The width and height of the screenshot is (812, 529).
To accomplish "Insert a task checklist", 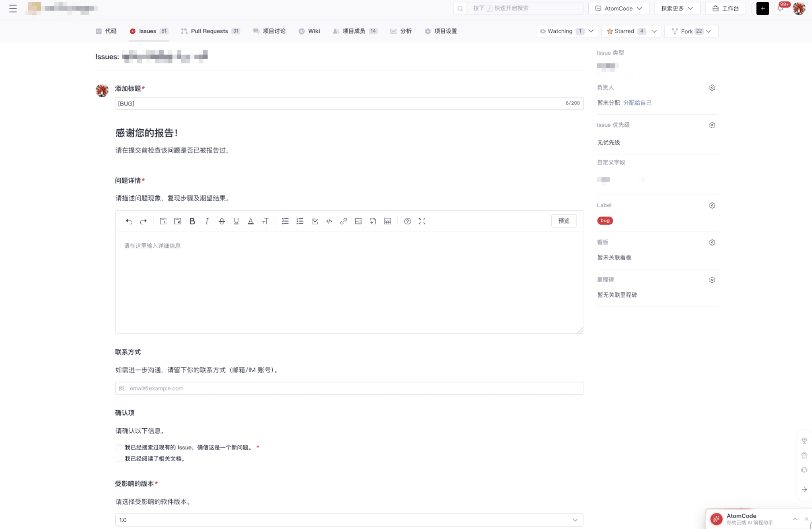I will pyautogui.click(x=314, y=221).
